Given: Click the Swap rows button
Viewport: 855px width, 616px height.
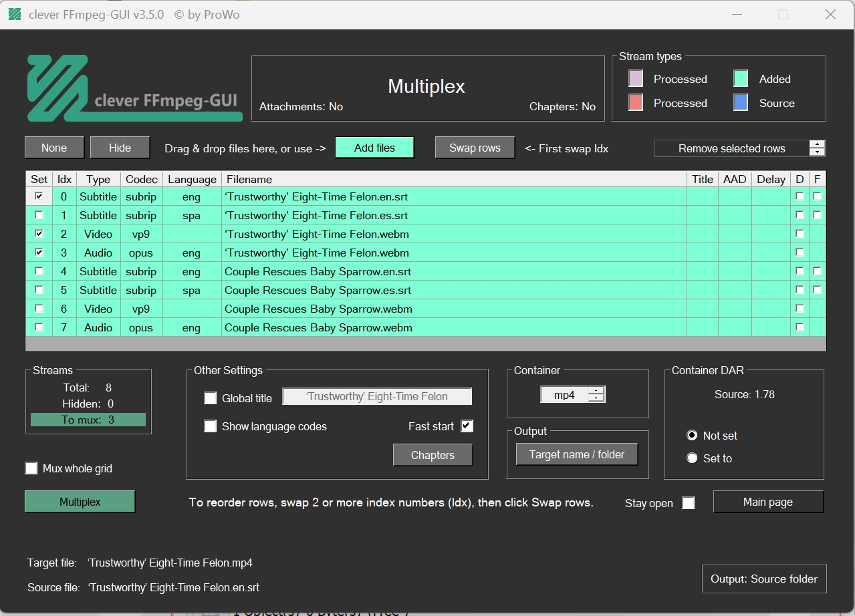Looking at the screenshot, I should (x=475, y=148).
